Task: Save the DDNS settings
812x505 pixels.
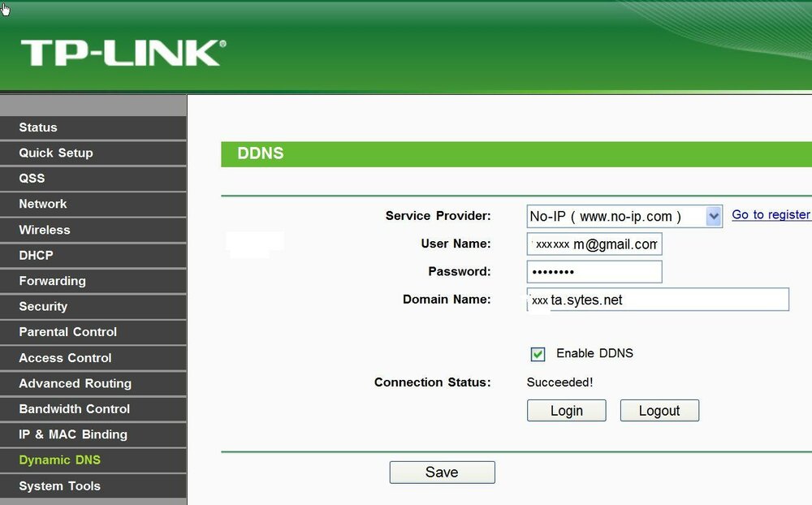Action: pyautogui.click(x=442, y=472)
